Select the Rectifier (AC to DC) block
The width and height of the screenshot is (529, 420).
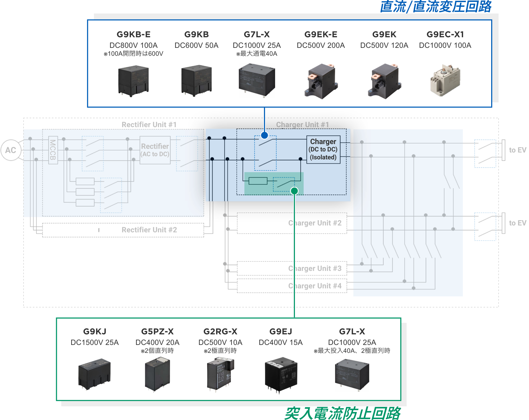coord(155,150)
